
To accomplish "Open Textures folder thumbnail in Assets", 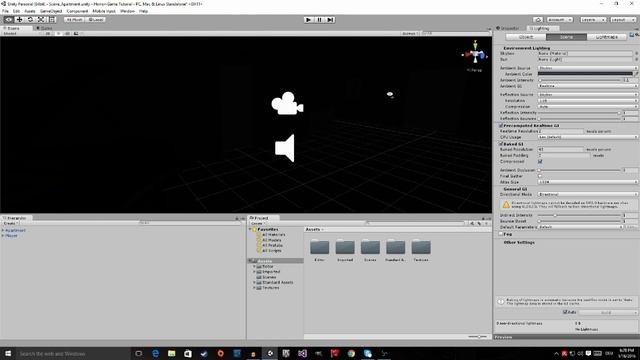I will (421, 247).
